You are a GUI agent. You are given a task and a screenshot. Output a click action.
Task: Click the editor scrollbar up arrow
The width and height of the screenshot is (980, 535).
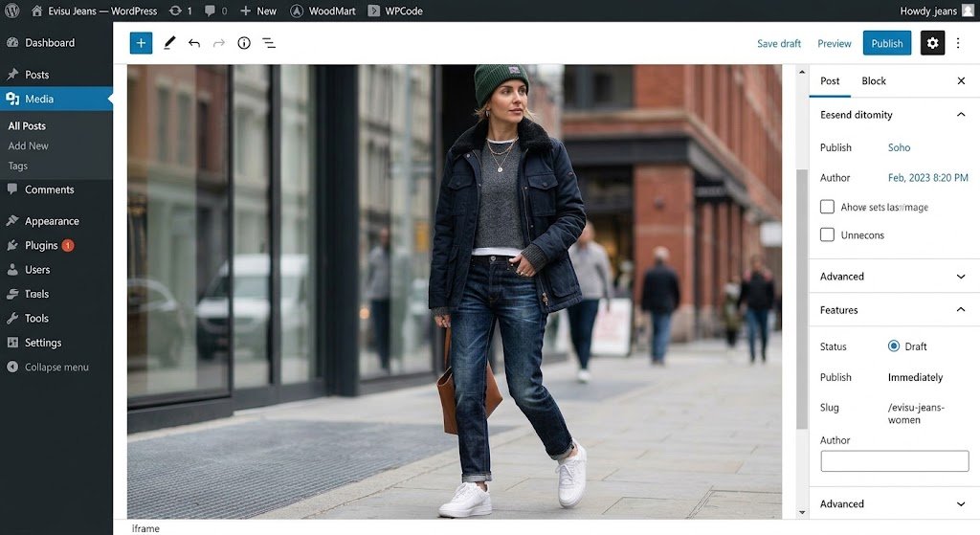[802, 72]
